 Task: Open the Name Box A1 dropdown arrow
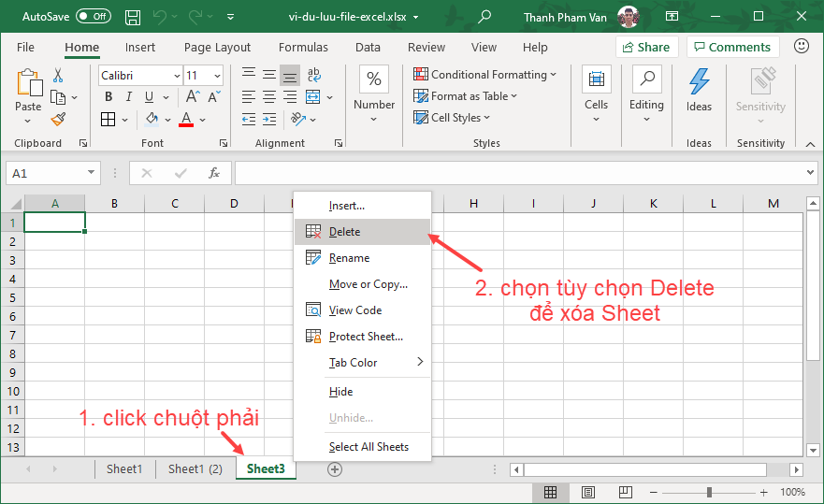(91, 172)
